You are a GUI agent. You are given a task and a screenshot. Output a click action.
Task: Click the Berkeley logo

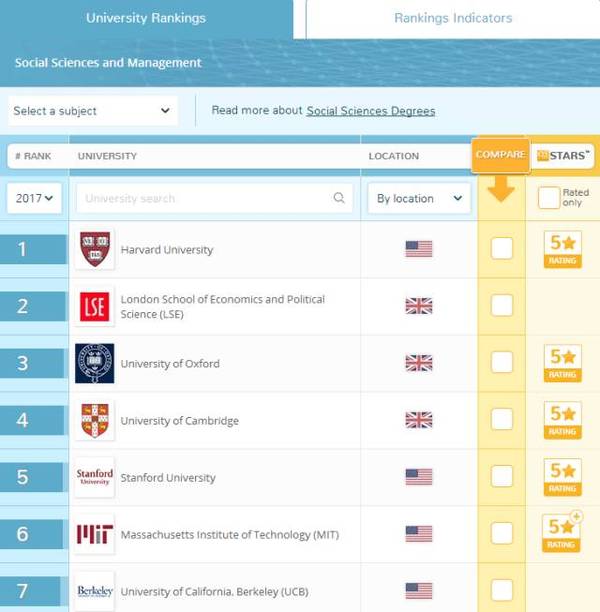[x=95, y=591]
